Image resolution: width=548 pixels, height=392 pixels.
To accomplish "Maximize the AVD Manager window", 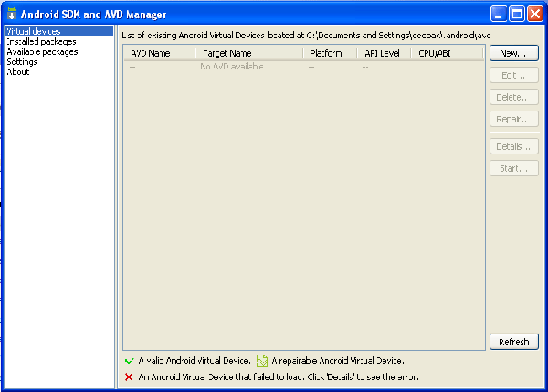I will 517,14.
